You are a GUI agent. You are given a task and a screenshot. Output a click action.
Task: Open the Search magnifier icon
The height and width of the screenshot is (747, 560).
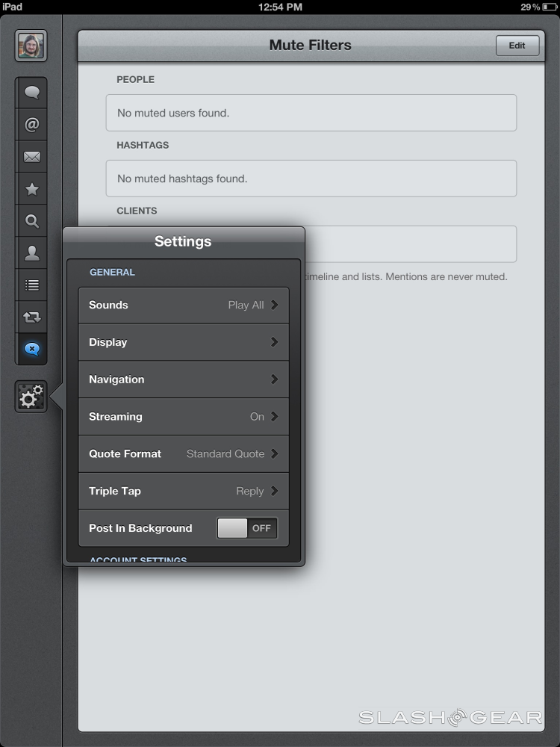point(31,221)
